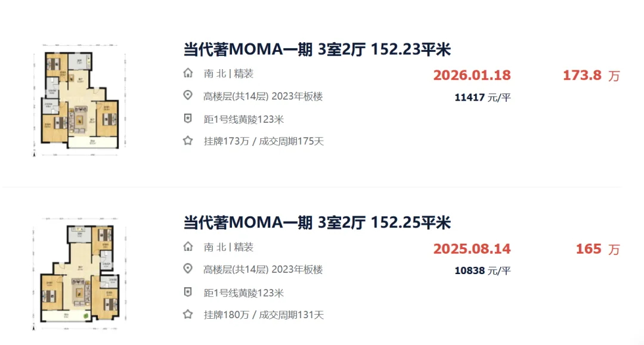Select the 2026.01.18 deal date
The image size is (644, 345).
[x=472, y=75]
